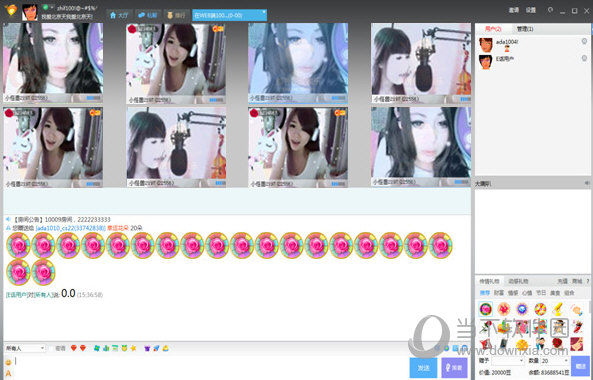Click the second red gem icon in chat toolbar
Screen dimensions: 593x380
pyautogui.click(x=82, y=348)
